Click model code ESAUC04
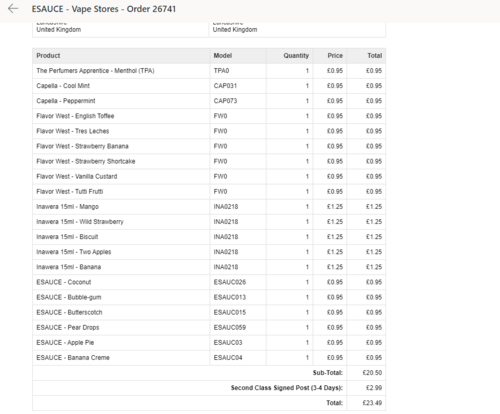 (228, 358)
